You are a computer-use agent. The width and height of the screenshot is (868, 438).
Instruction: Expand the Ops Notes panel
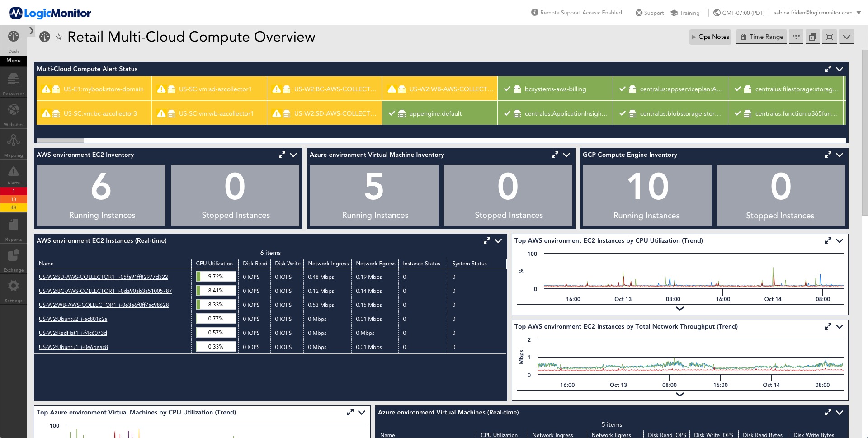tap(710, 37)
